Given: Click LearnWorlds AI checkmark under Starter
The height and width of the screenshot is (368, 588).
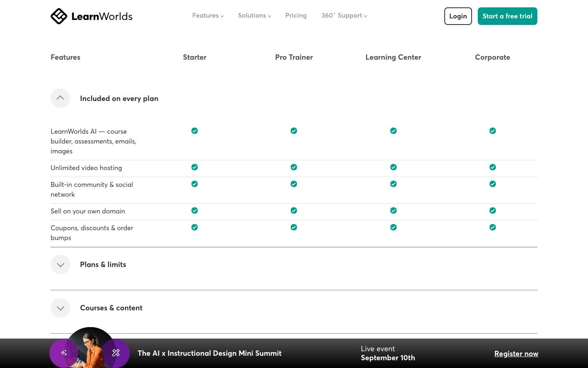Looking at the screenshot, I should [195, 131].
